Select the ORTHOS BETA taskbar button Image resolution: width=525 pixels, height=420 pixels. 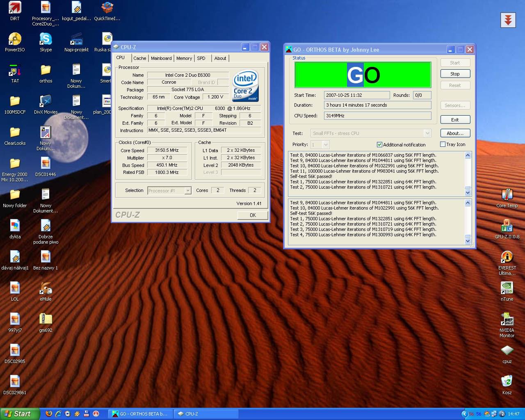pos(141,414)
